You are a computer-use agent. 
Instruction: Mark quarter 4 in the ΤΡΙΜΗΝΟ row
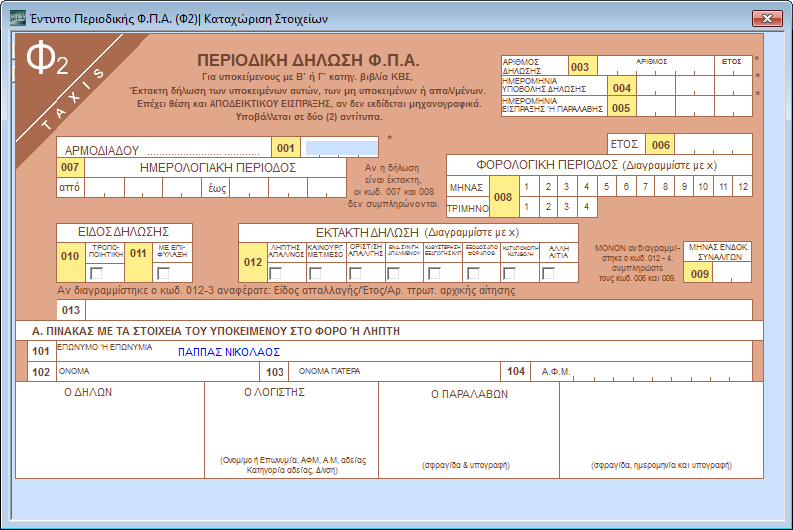click(586, 207)
